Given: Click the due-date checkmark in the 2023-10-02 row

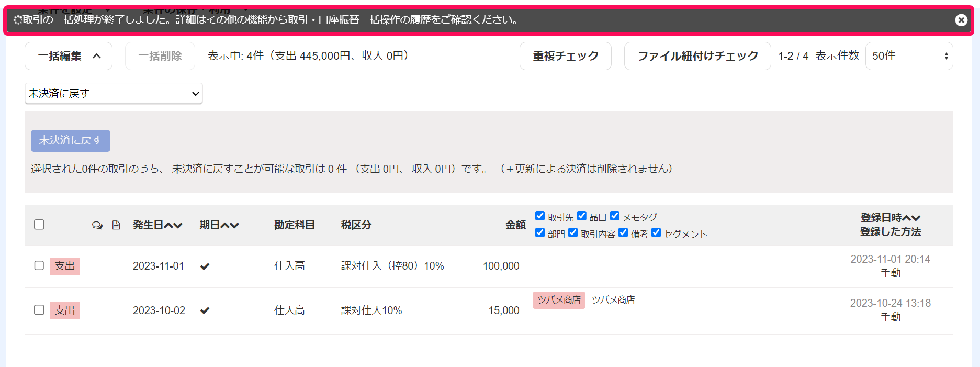Looking at the screenshot, I should [x=205, y=310].
